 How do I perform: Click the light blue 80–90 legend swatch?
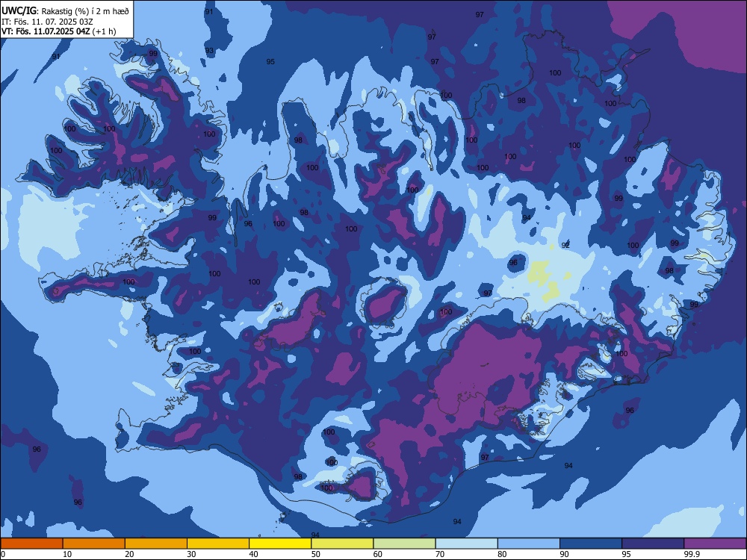tap(529, 544)
